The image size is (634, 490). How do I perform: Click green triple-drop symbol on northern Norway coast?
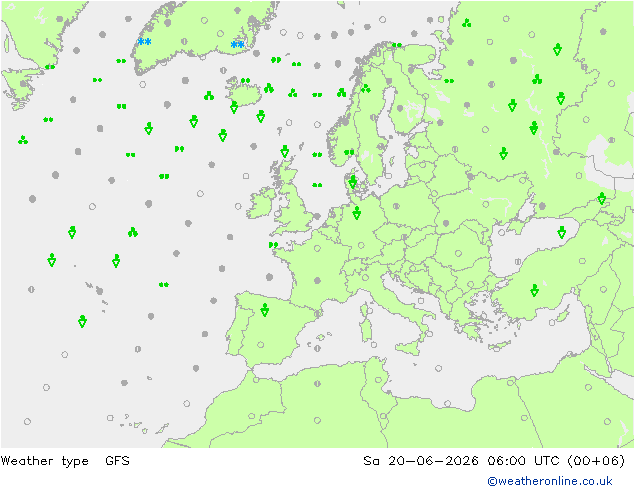click(366, 89)
